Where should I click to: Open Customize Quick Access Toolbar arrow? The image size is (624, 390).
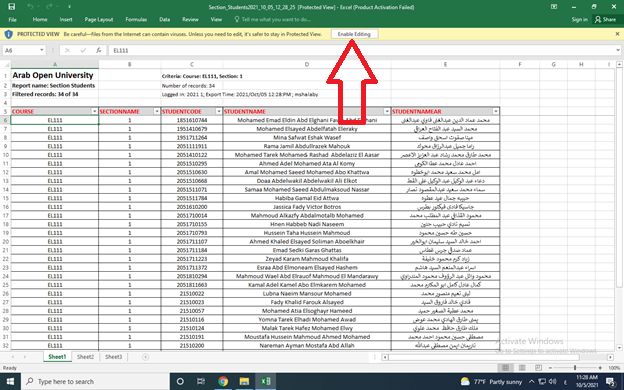click(69, 7)
